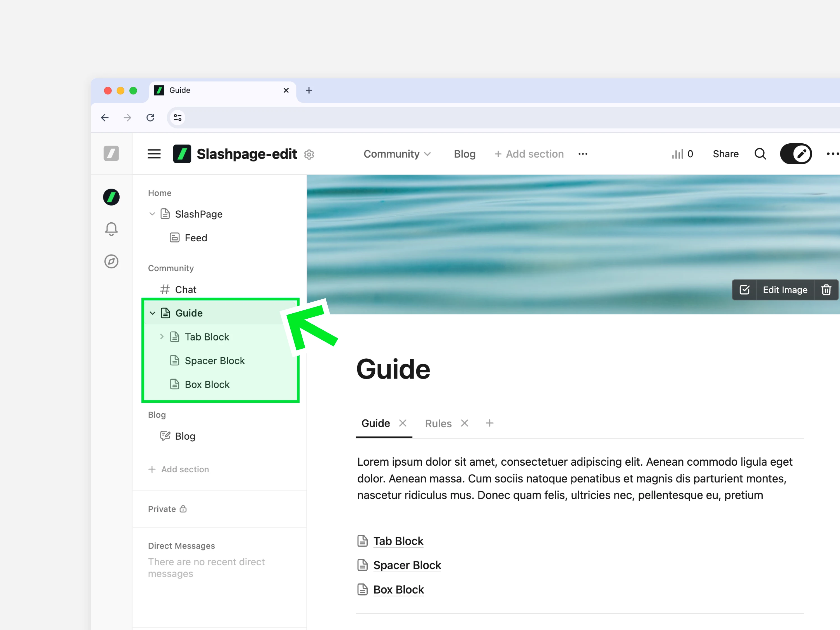Close the Guide browser tab

point(286,90)
